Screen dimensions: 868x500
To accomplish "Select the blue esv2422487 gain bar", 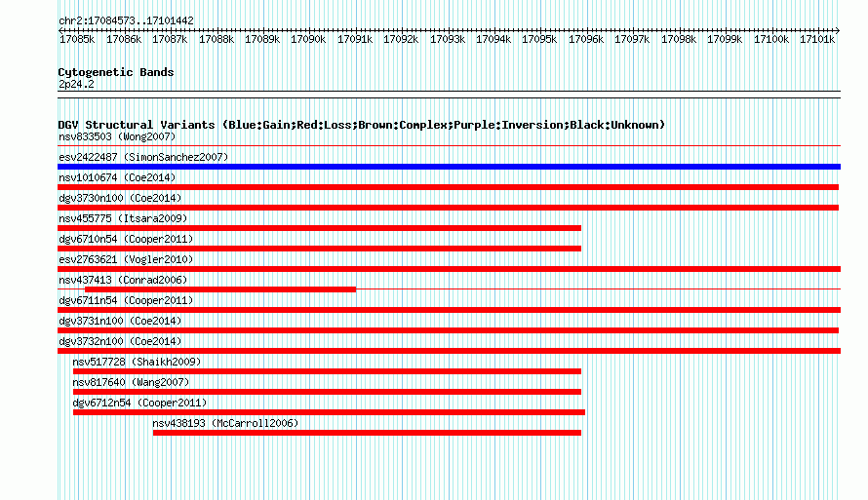I will (449, 167).
